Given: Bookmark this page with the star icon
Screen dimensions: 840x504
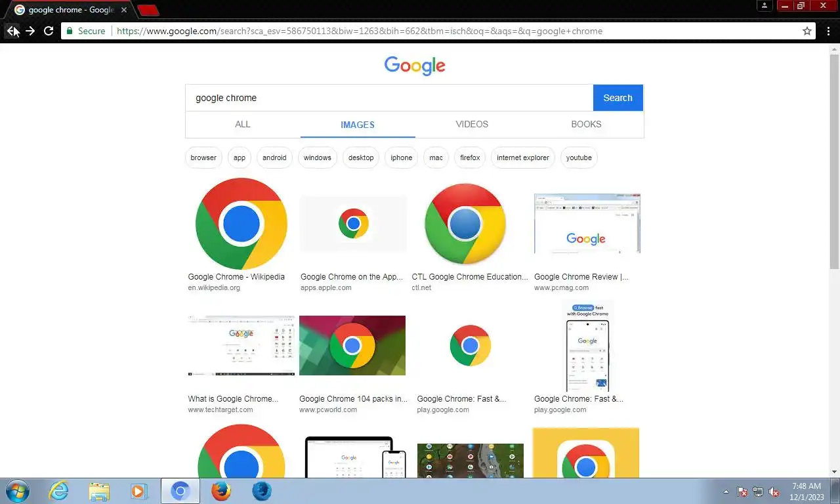Looking at the screenshot, I should click(807, 31).
